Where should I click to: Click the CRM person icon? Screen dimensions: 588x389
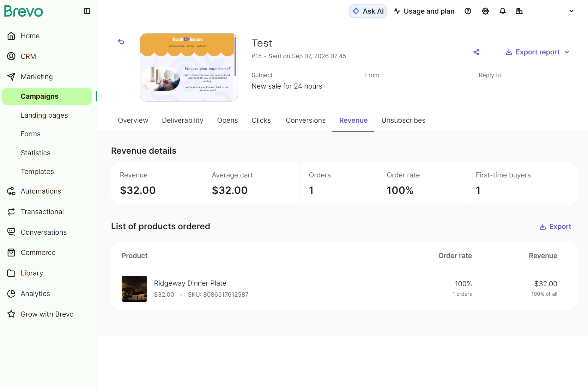pyautogui.click(x=11, y=56)
